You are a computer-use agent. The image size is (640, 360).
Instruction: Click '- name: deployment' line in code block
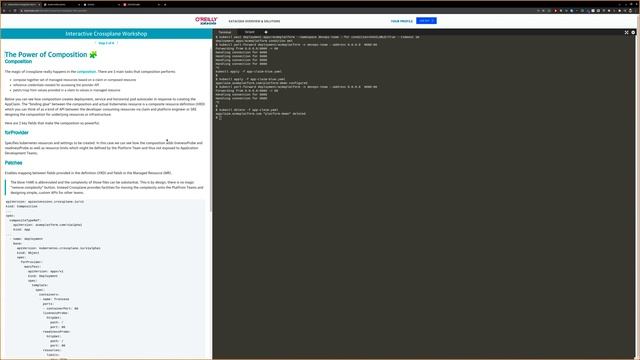click(26, 239)
